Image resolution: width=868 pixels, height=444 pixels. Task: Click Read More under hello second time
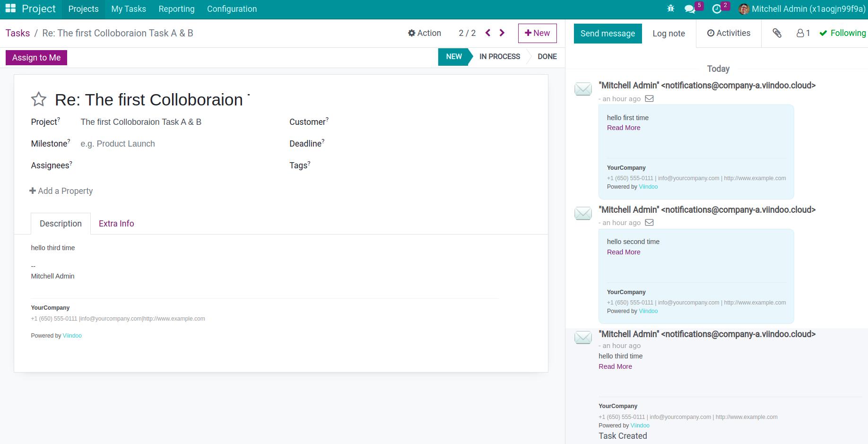tap(624, 252)
